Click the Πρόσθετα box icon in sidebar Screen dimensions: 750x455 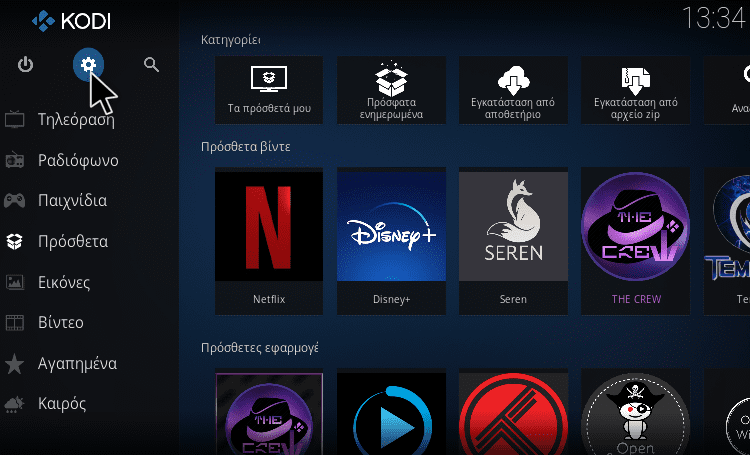pos(14,241)
